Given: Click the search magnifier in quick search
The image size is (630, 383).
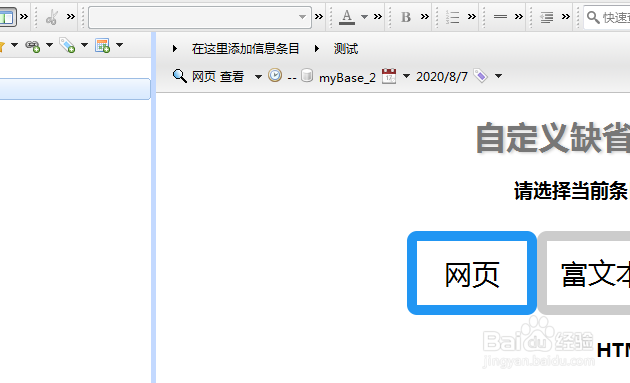Looking at the screenshot, I should pos(593,17).
